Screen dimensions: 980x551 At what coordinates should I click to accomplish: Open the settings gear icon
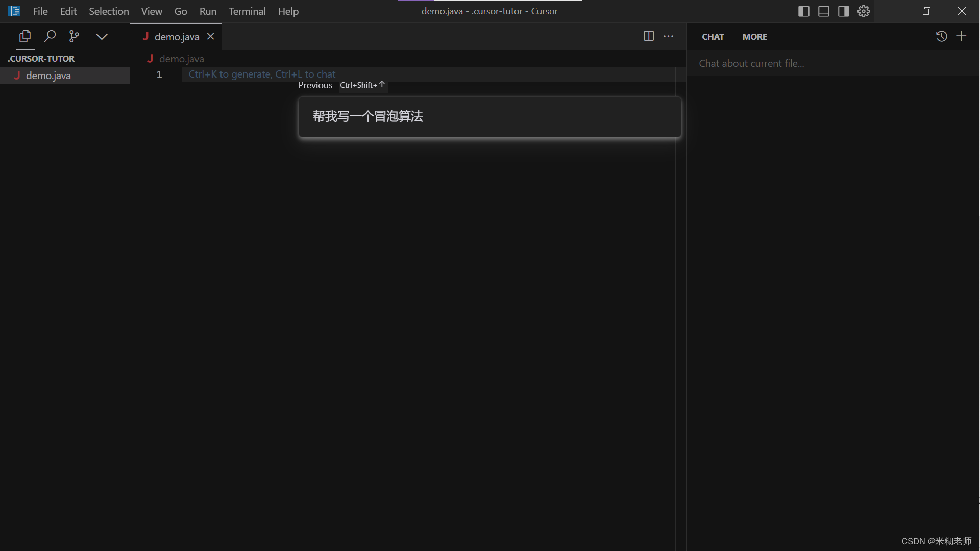point(863,11)
